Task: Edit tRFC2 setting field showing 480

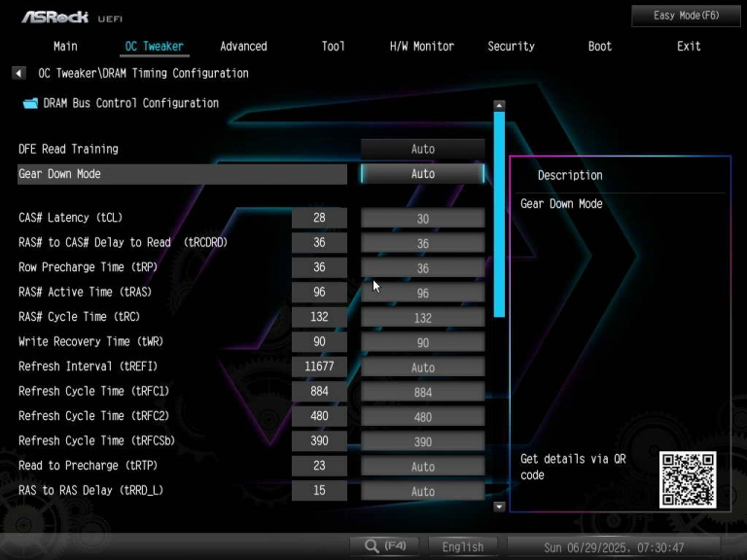Action: (422, 417)
